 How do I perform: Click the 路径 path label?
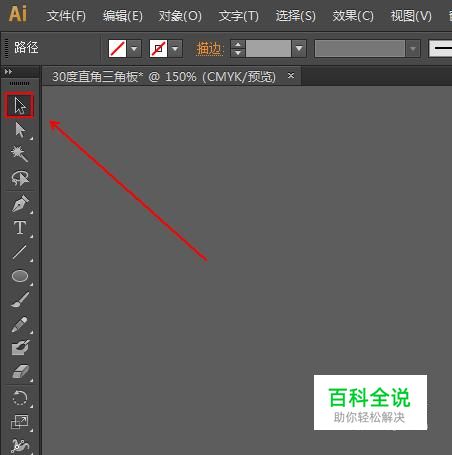click(26, 48)
